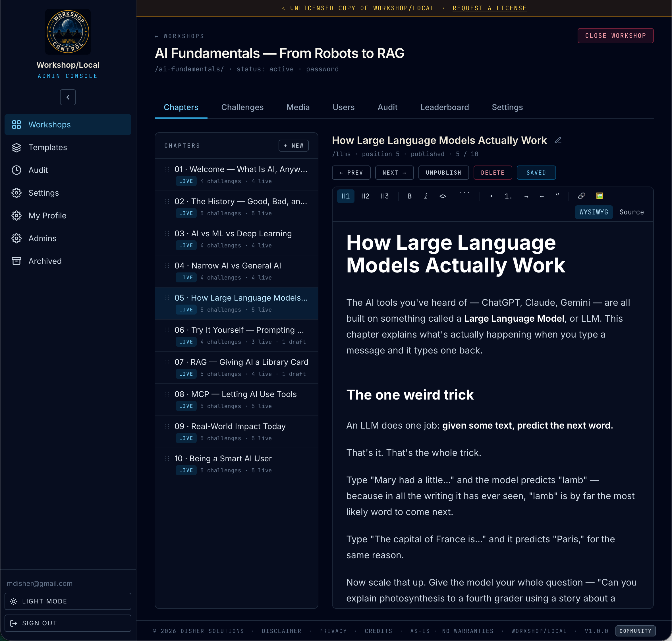Select chapter 10 Being a Smart AI User

236,464
